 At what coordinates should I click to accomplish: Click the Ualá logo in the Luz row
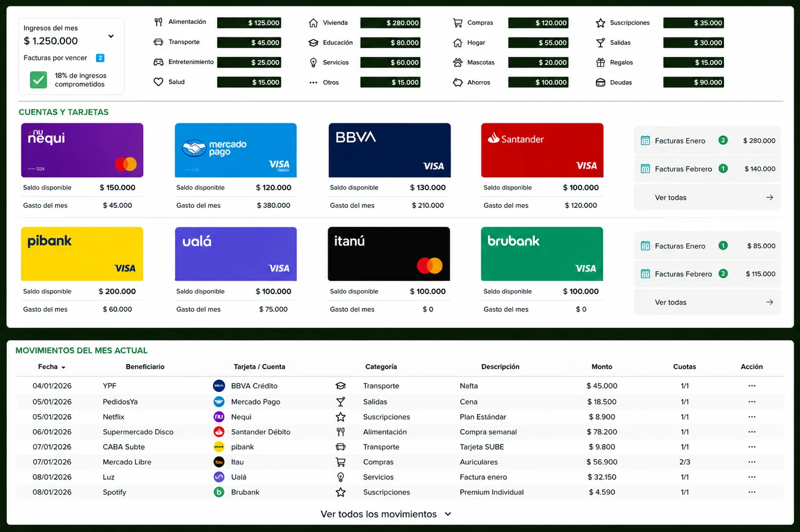coord(219,477)
